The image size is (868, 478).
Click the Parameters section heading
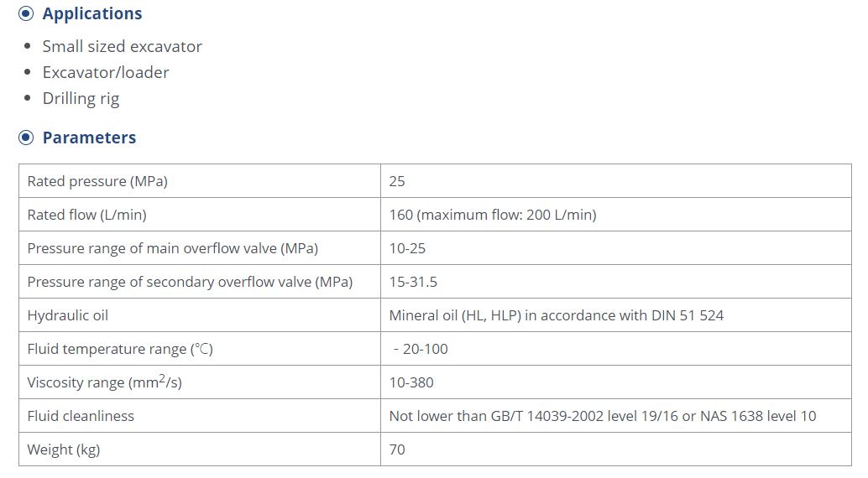tap(89, 138)
